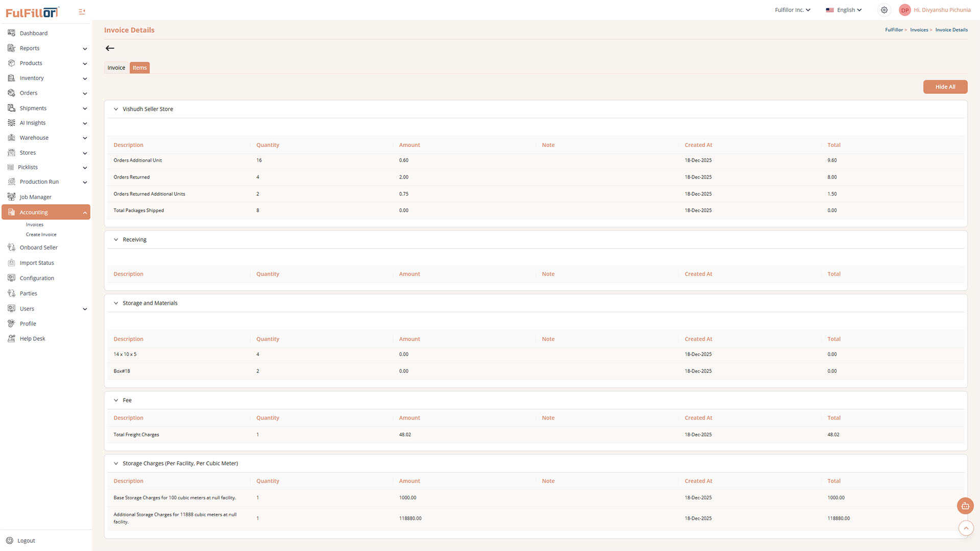980x551 pixels.
Task: Switch to the Invoice tab
Action: click(116, 68)
